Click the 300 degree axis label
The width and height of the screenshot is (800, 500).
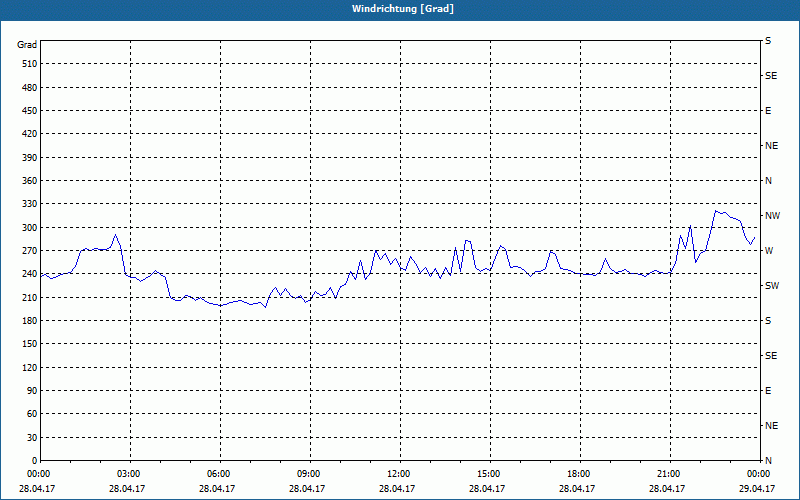30,228
